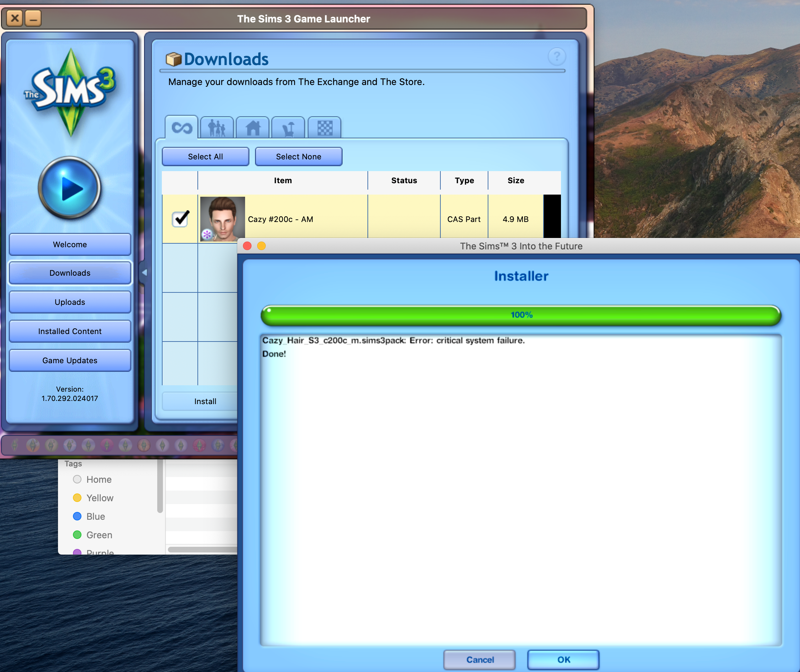The image size is (800, 672).
Task: Click the green 100% progress bar
Action: pos(521,315)
